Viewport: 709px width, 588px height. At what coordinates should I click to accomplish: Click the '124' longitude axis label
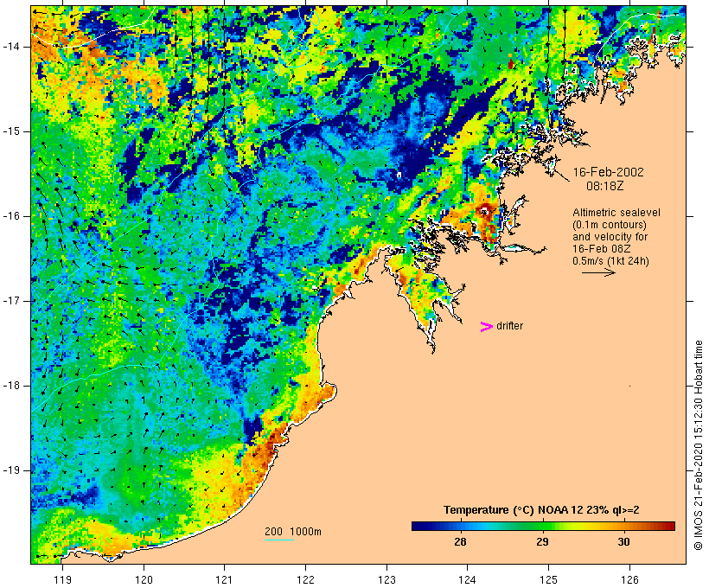coord(468,580)
